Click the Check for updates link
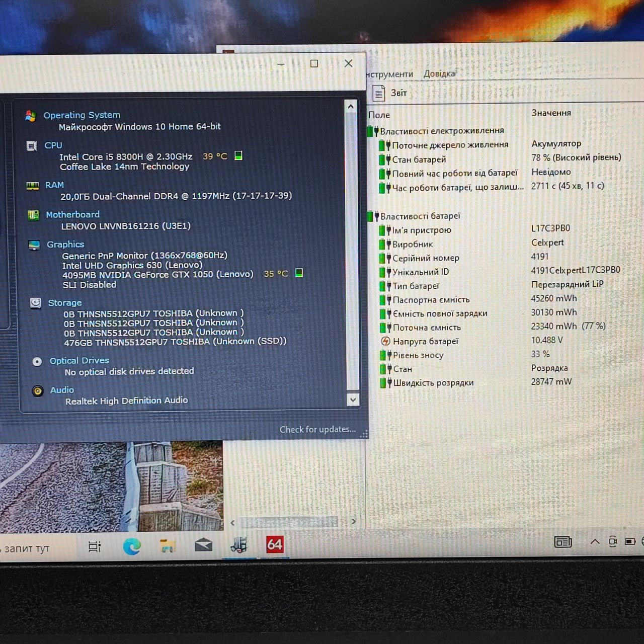This screenshot has width=644, height=644. pyautogui.click(x=317, y=429)
